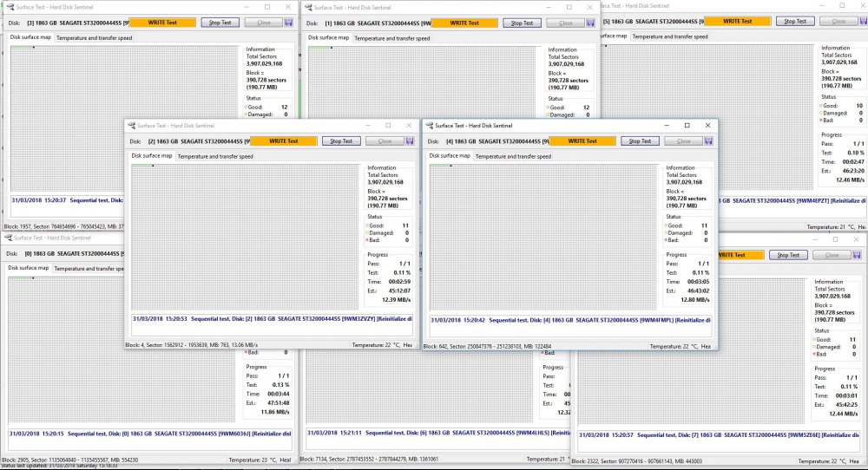Click the save icon in Disk 4 window

tap(708, 141)
